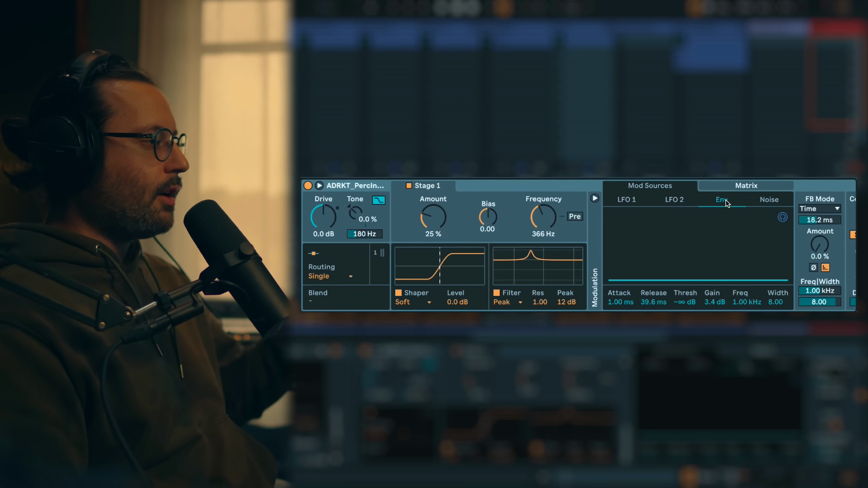Click the envelope headphone listen icon

click(782, 217)
